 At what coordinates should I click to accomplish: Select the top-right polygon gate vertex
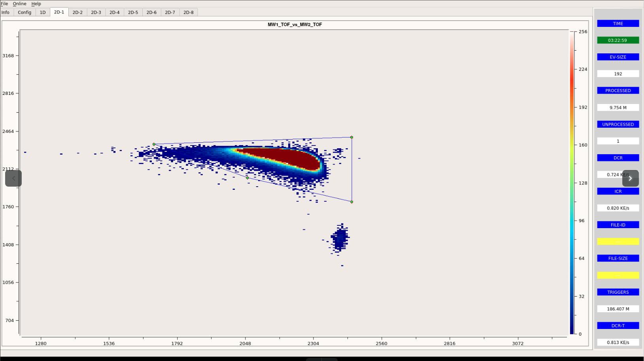[351, 137]
